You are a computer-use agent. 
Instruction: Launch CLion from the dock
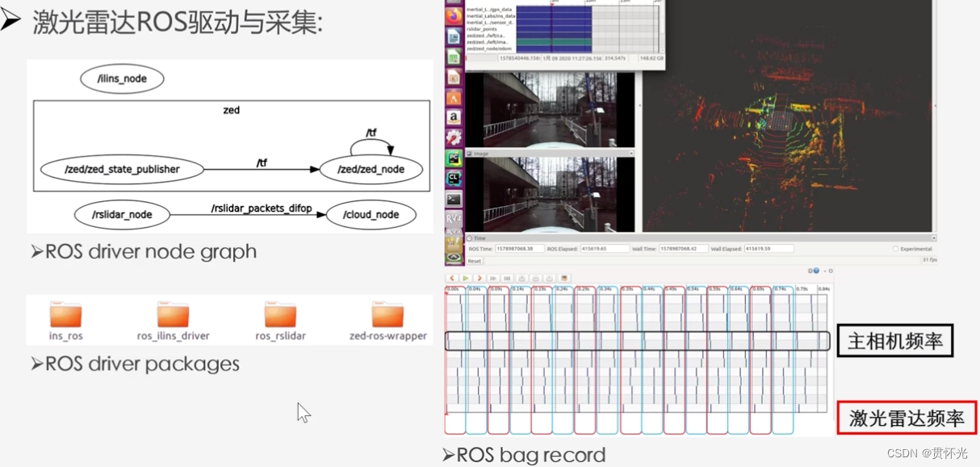click(x=454, y=179)
